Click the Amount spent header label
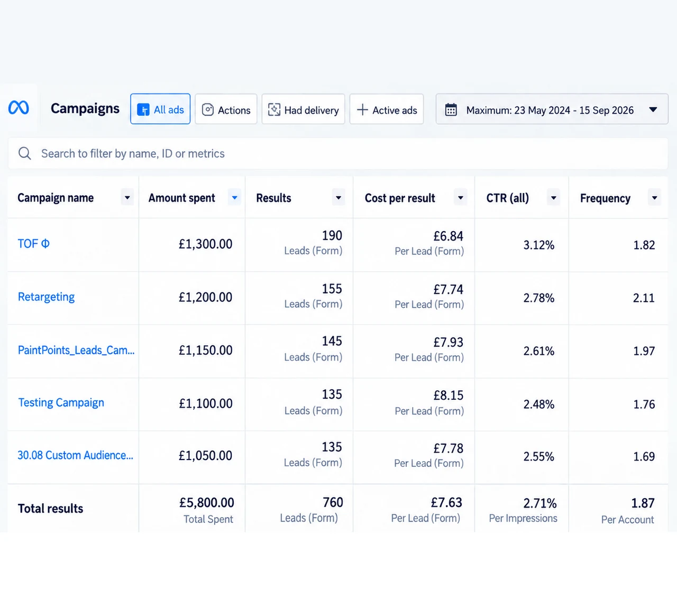The height and width of the screenshot is (616, 677). 181,198
